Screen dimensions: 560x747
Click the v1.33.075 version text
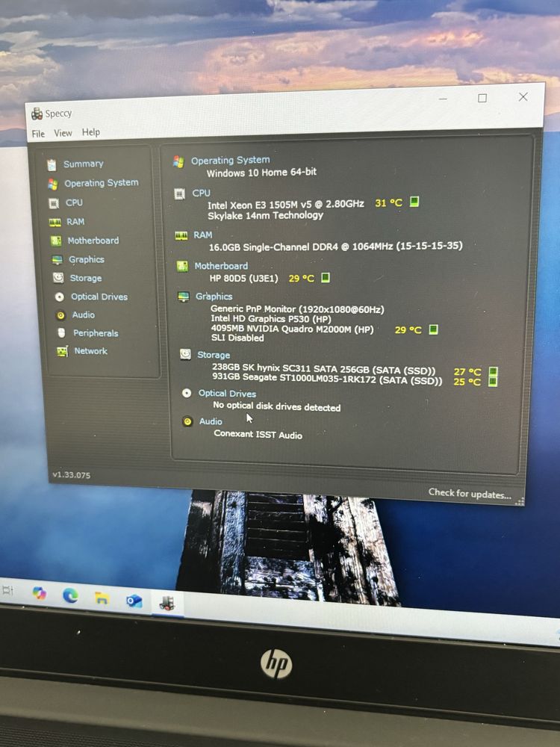click(x=72, y=475)
